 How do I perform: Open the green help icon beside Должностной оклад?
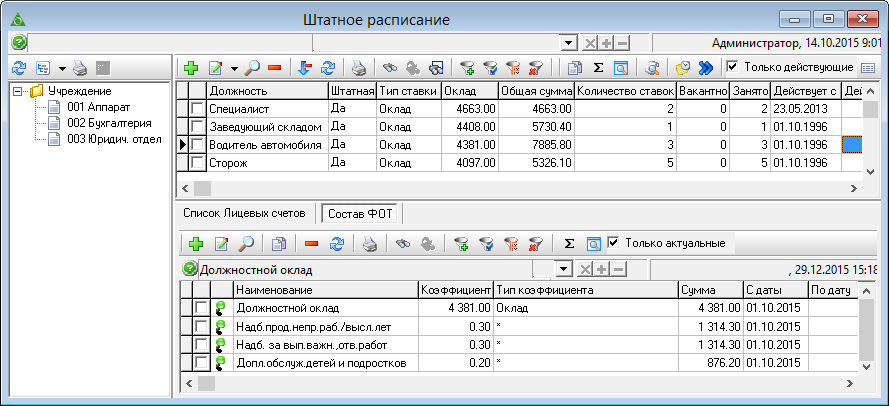(x=189, y=269)
